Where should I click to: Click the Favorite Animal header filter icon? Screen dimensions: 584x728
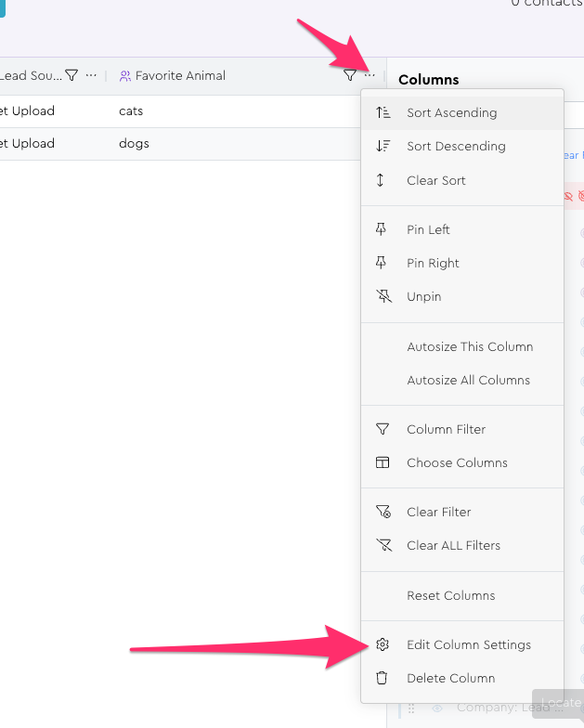coord(350,75)
